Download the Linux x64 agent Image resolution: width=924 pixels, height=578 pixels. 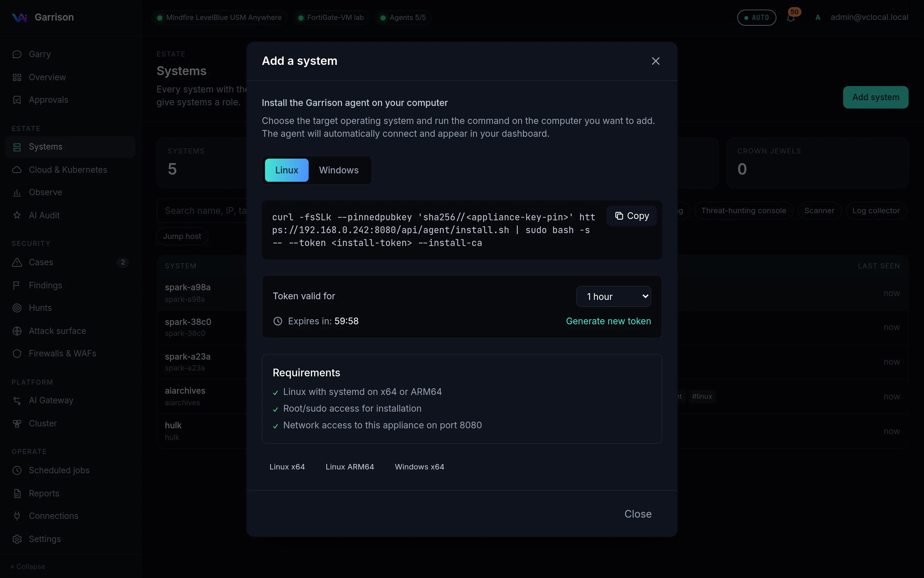pos(287,467)
